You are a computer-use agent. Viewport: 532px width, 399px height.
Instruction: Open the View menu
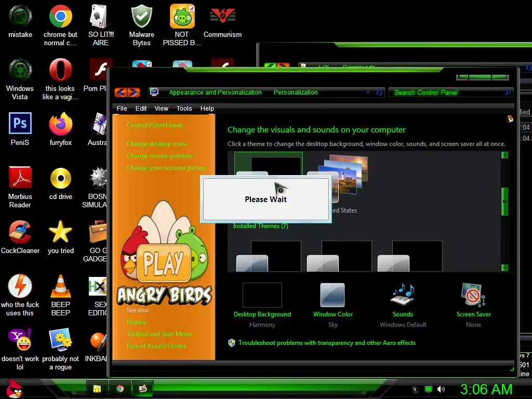click(162, 109)
